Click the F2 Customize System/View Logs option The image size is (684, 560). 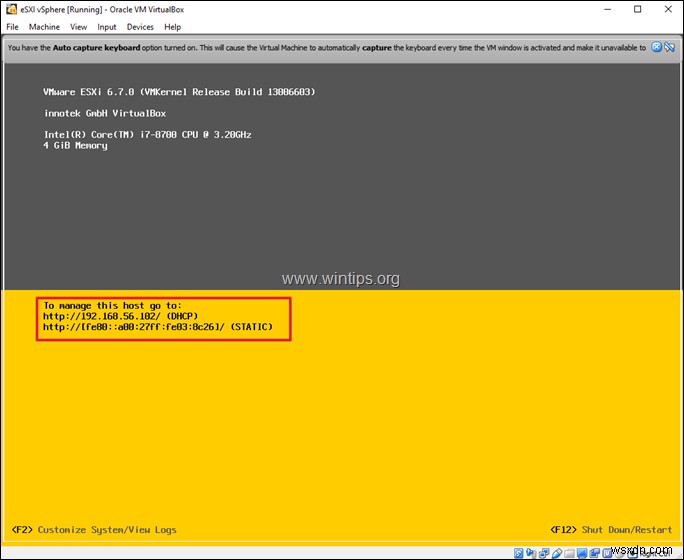(94, 529)
